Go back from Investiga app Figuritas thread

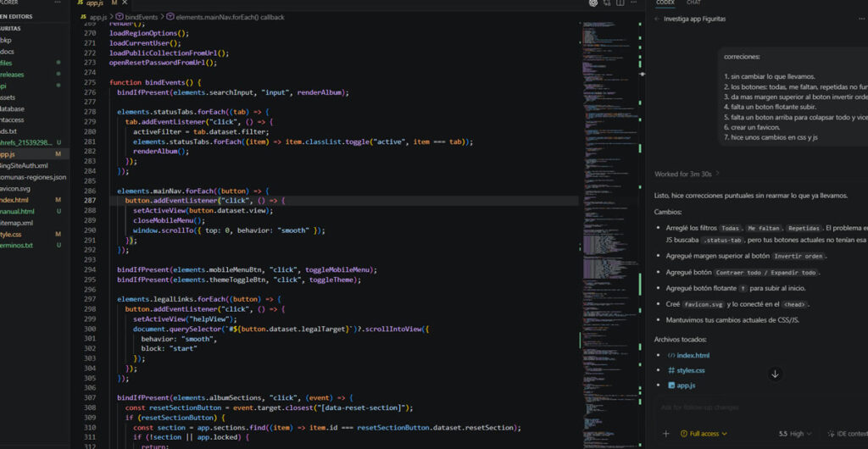(657, 19)
